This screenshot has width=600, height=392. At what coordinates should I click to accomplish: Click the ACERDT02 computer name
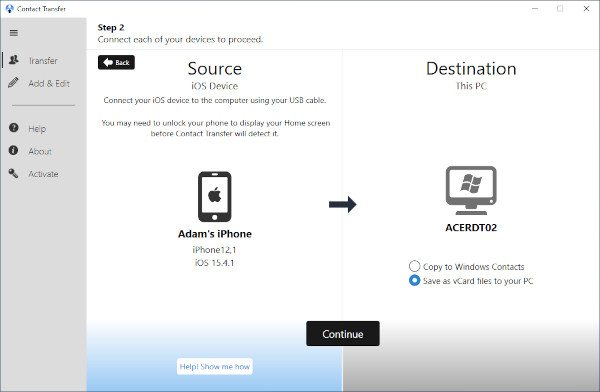tap(471, 228)
